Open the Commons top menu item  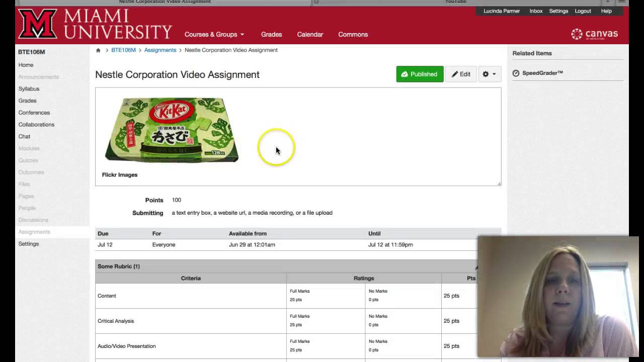(x=353, y=34)
